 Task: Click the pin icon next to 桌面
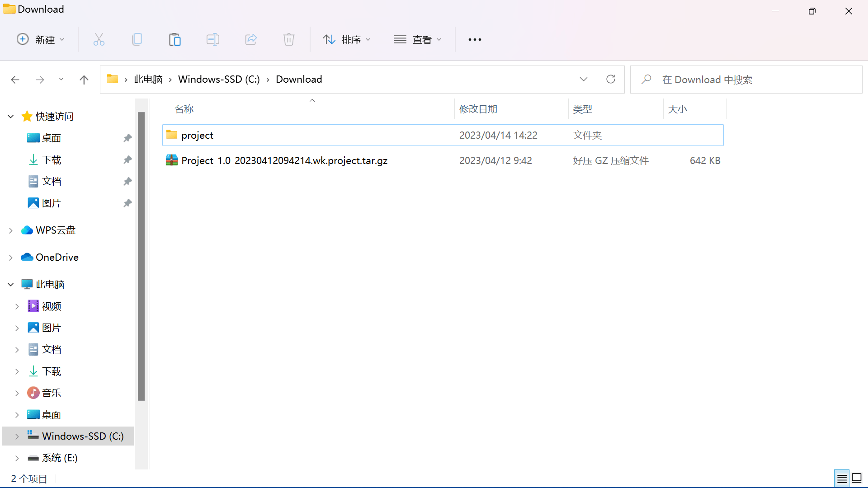tap(128, 138)
